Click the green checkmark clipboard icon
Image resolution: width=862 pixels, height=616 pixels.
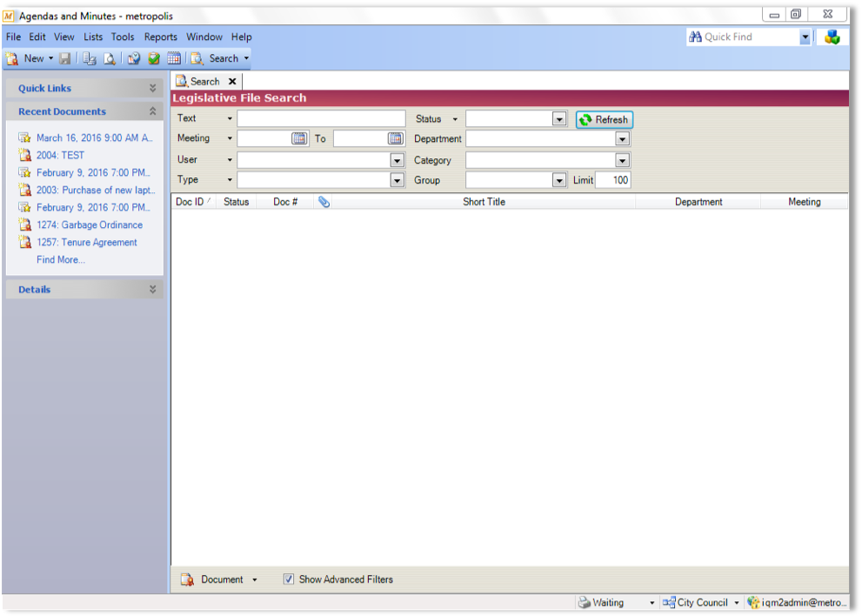point(154,58)
